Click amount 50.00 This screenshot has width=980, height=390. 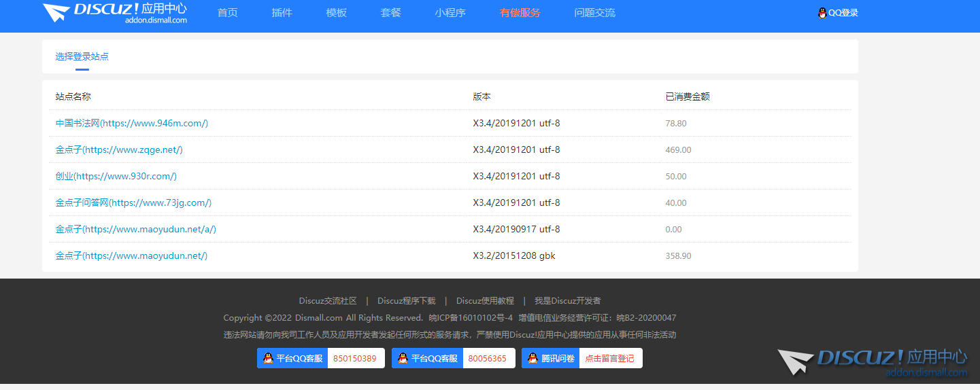point(676,177)
